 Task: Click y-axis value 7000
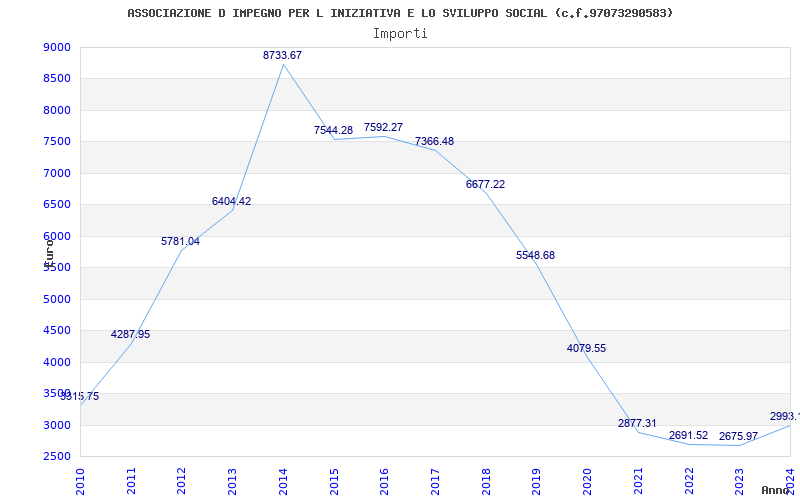tap(57, 173)
